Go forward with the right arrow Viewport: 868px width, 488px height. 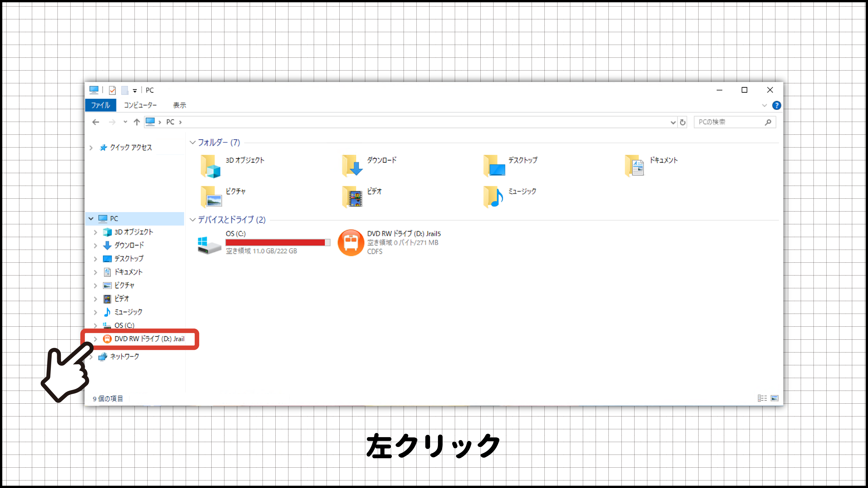(112, 122)
